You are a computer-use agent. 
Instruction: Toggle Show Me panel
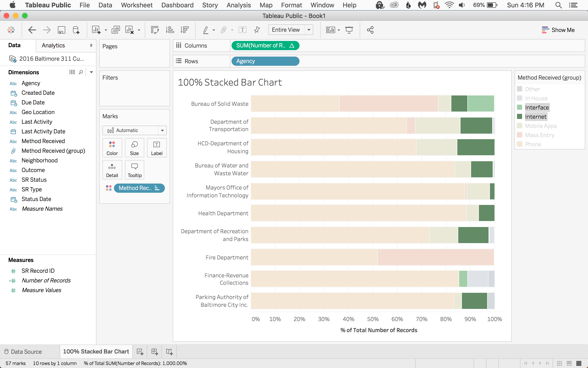tap(558, 30)
